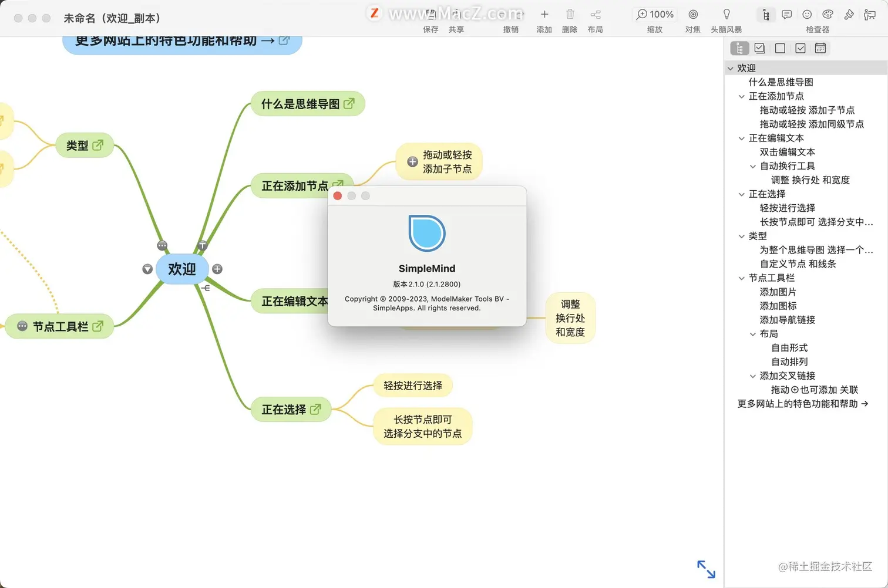Collapse 正在添加节点 chevron in outline
This screenshot has width=888, height=588.
[x=742, y=96]
